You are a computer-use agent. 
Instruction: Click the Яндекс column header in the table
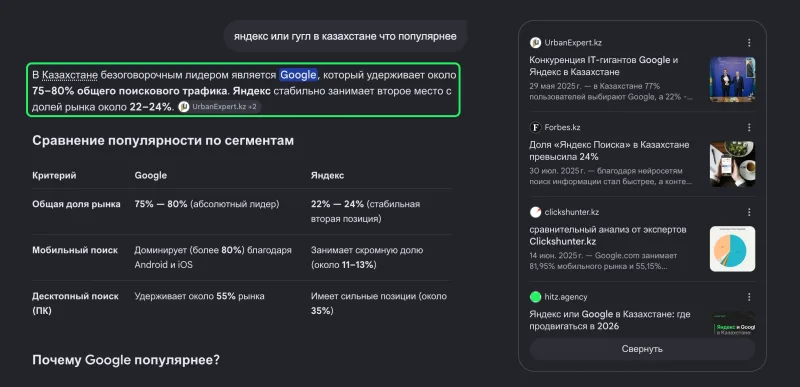[327, 175]
